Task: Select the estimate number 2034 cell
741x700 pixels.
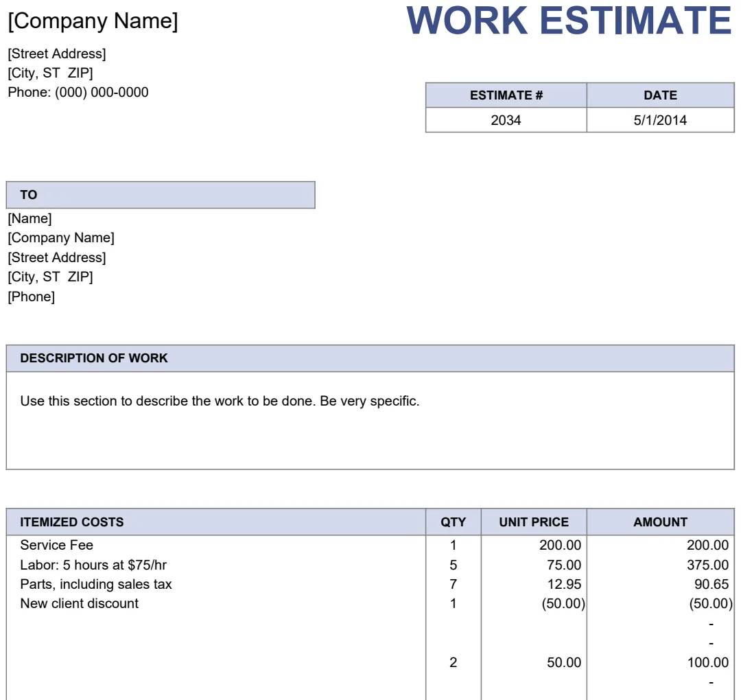Action: [506, 120]
